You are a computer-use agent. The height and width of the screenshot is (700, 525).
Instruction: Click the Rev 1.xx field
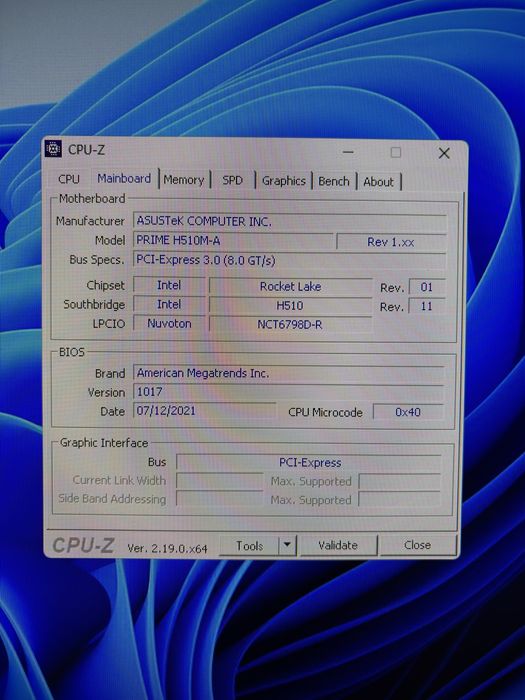pyautogui.click(x=391, y=242)
